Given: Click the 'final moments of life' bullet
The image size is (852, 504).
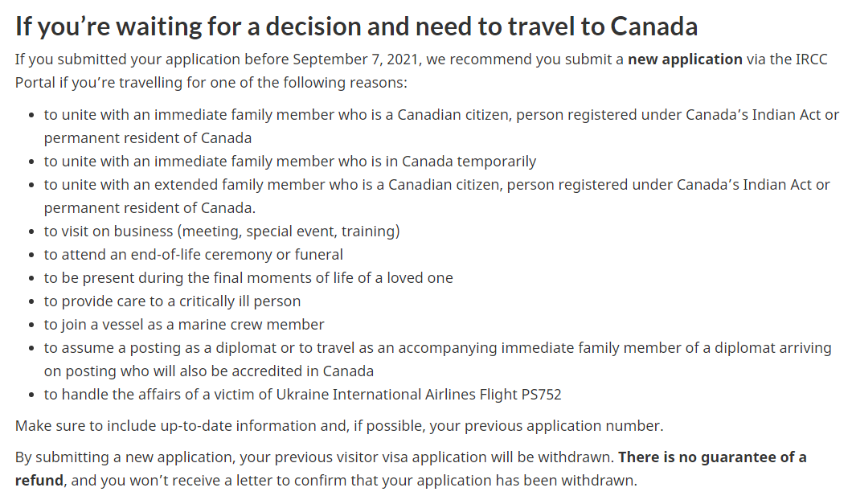Looking at the screenshot, I should (248, 277).
